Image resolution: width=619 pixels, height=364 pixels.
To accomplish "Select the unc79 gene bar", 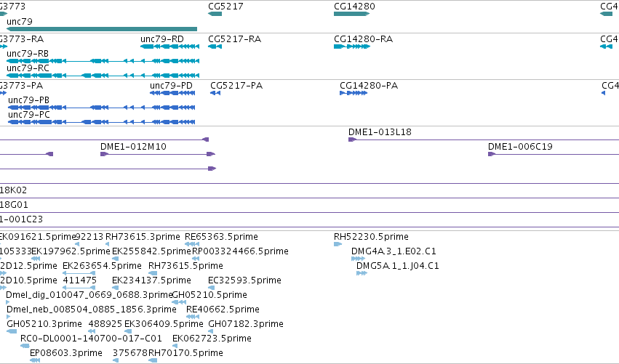I will (x=102, y=29).
